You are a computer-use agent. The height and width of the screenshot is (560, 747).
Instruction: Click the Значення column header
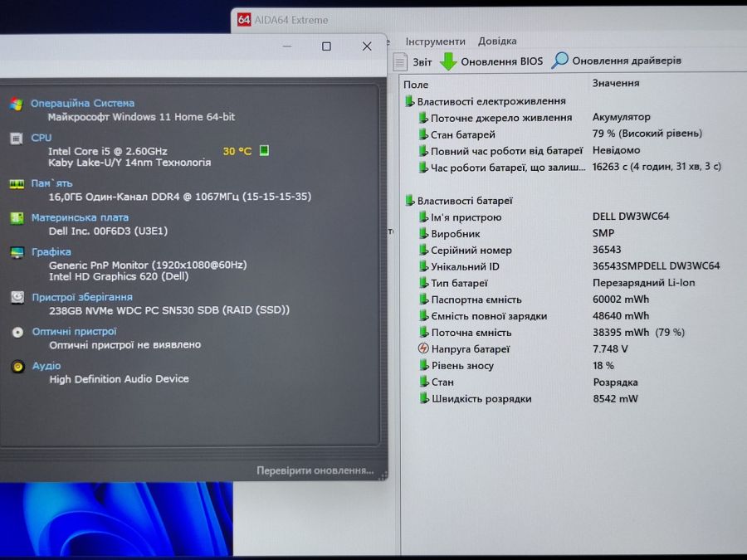616,83
